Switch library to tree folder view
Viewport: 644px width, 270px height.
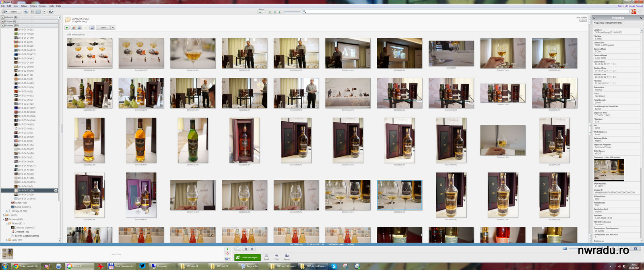38,12
